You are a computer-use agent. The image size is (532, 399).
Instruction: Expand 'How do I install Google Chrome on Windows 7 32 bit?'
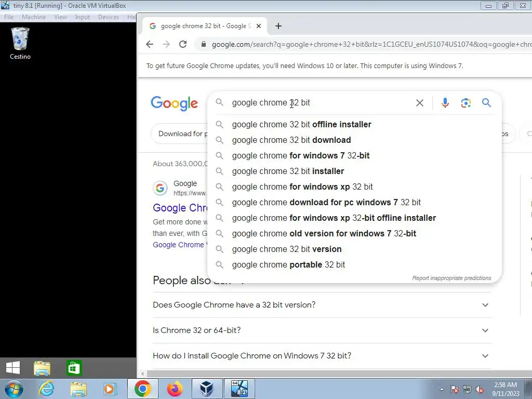tap(322, 356)
